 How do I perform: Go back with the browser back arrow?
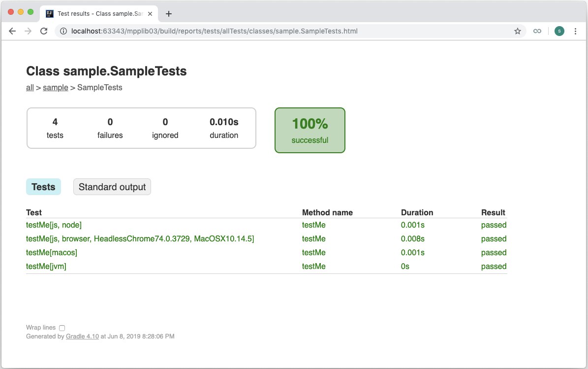tap(12, 31)
